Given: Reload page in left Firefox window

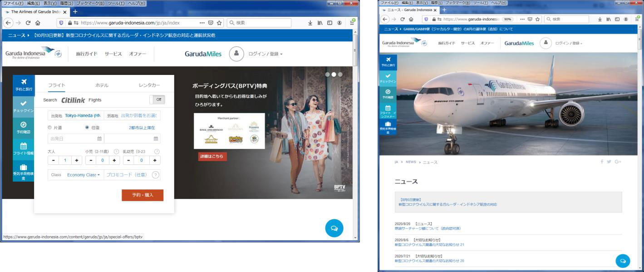Looking at the screenshot, I should click(28, 23).
